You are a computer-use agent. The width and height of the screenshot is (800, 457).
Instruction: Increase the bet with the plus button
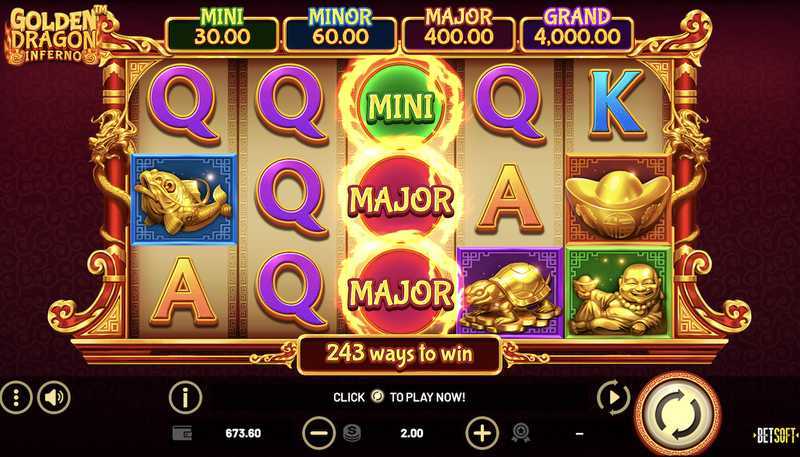[x=482, y=433]
